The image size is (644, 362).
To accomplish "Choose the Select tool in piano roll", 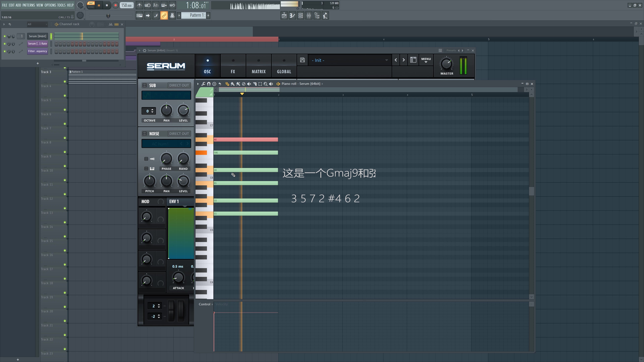I will pyautogui.click(x=260, y=84).
